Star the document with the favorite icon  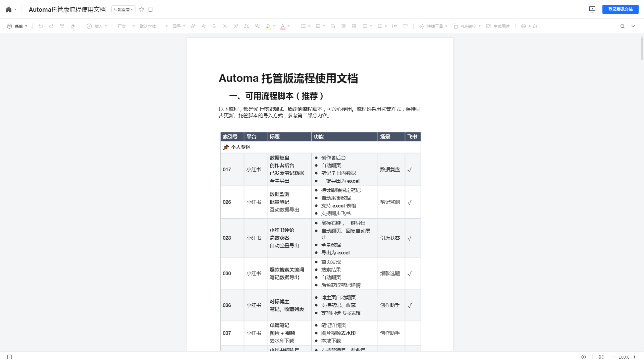(142, 9)
